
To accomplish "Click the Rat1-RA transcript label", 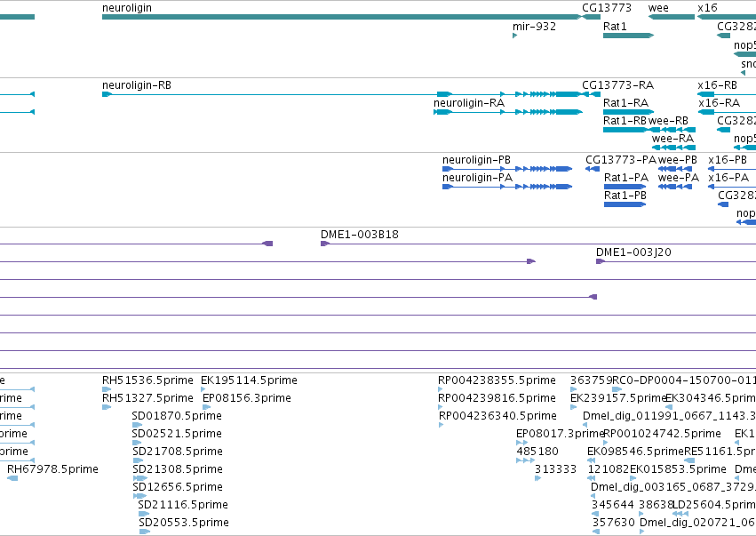I will click(x=625, y=103).
